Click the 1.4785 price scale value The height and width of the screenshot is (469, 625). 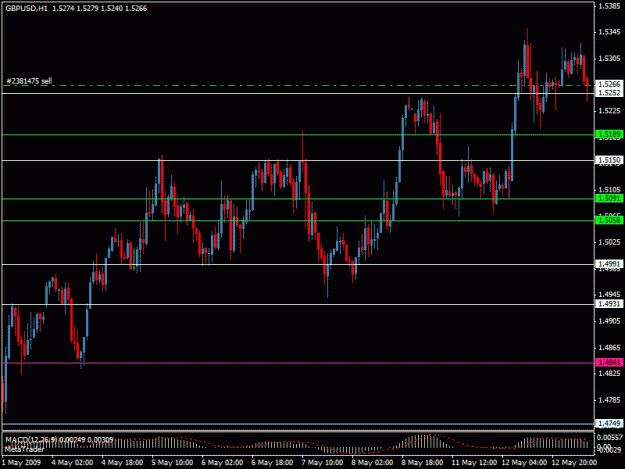pos(609,400)
